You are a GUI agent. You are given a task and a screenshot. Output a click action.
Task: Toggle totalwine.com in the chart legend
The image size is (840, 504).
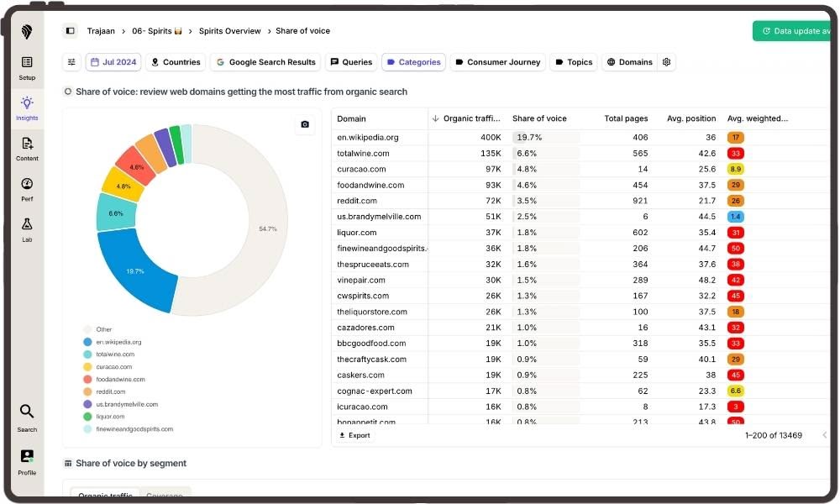pyautogui.click(x=109, y=354)
